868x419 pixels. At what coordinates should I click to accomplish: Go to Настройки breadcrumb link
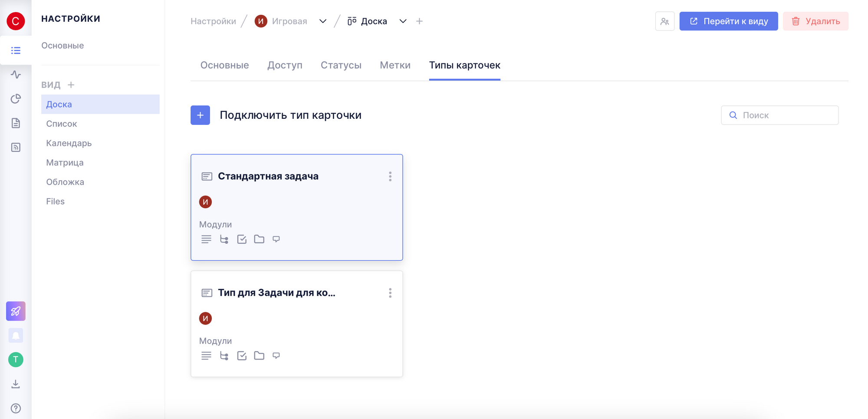click(213, 21)
